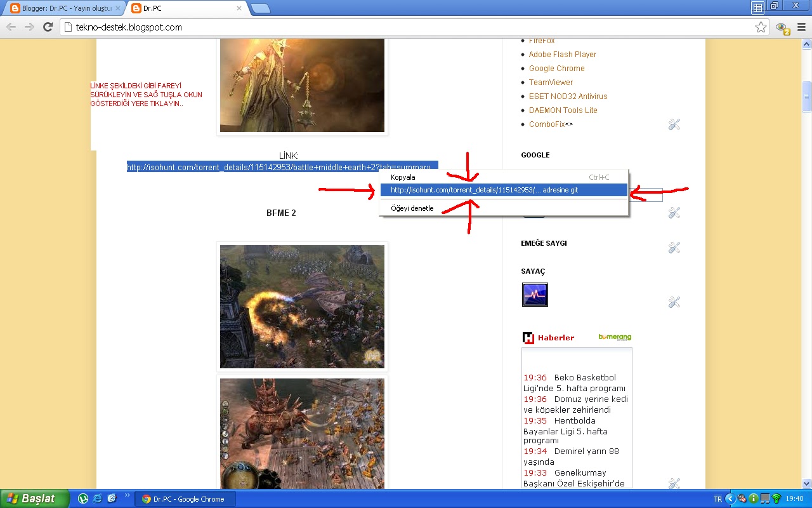Click the page icon in the address bar

tap(68, 27)
